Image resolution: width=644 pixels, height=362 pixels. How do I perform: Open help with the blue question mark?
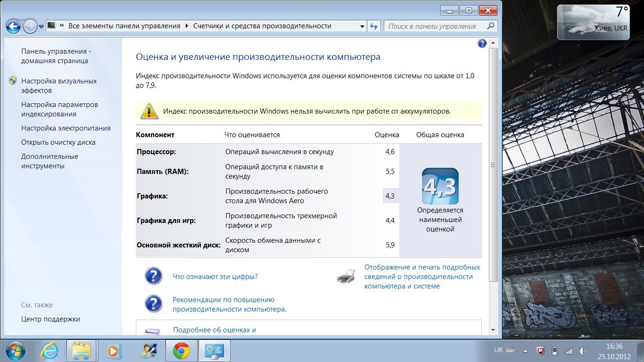point(482,44)
